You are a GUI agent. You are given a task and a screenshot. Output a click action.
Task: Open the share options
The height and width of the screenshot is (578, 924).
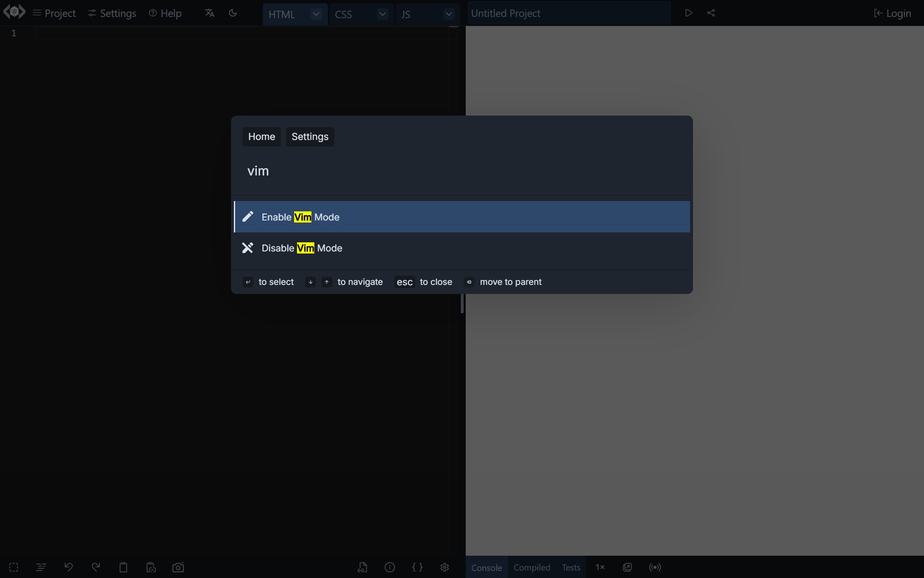point(711,13)
